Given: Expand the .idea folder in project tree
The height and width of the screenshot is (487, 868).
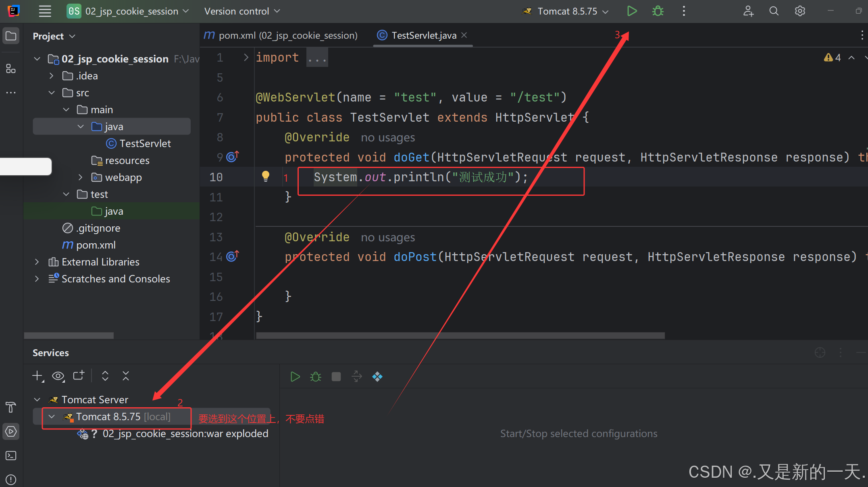Looking at the screenshot, I should 52,76.
